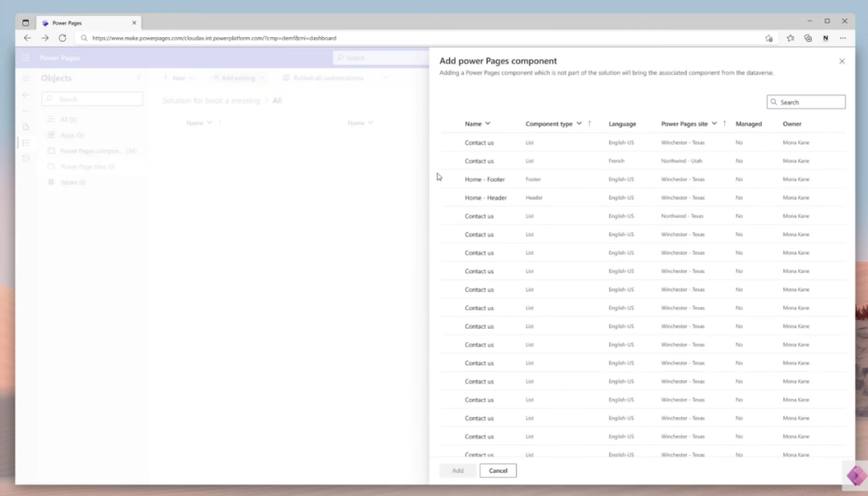Open the Objects list icon in the left rail
Screen dimensions: 868x496
26,143
